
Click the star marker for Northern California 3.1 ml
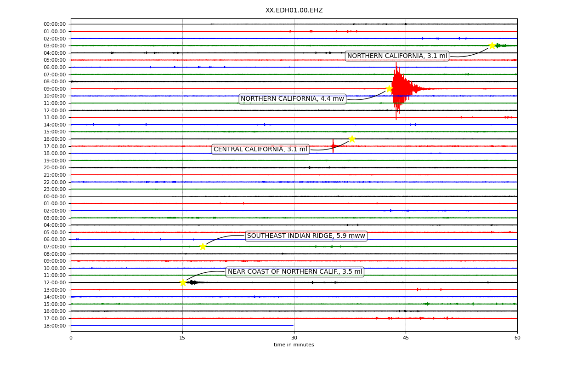pos(492,46)
